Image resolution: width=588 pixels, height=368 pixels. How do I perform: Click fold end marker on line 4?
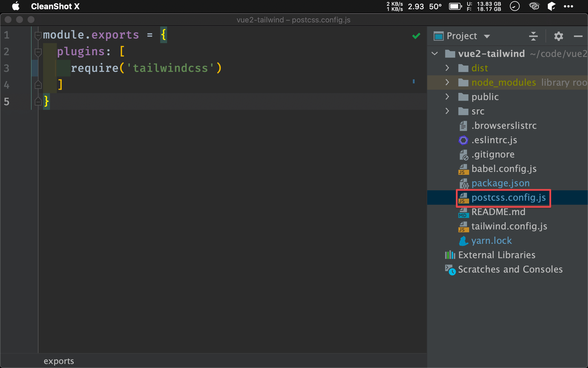point(38,85)
